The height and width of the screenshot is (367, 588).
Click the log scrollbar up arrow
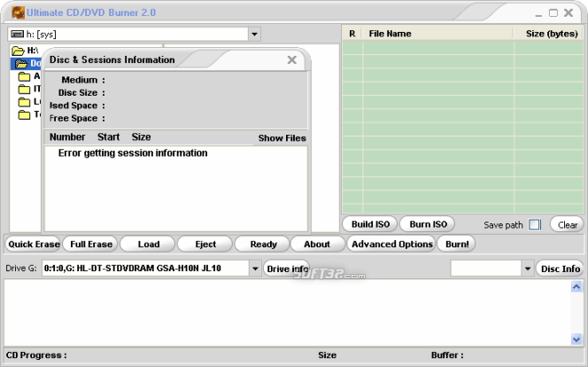click(576, 286)
